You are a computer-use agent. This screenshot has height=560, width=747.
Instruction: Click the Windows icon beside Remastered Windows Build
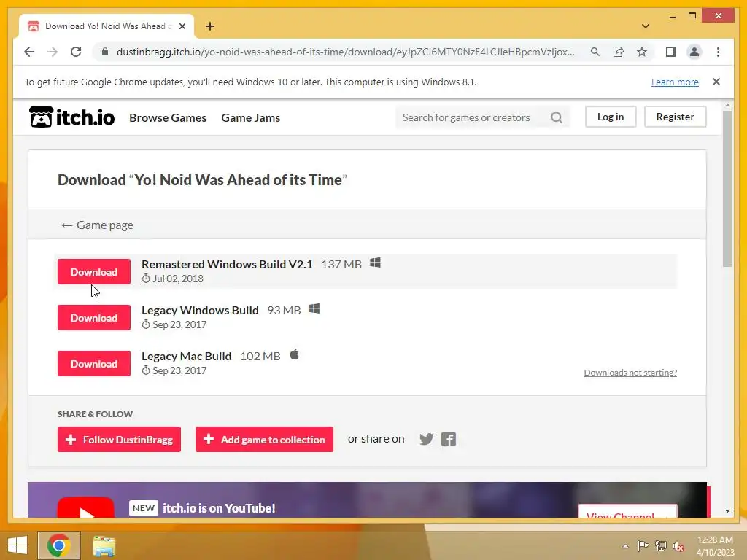coord(376,262)
